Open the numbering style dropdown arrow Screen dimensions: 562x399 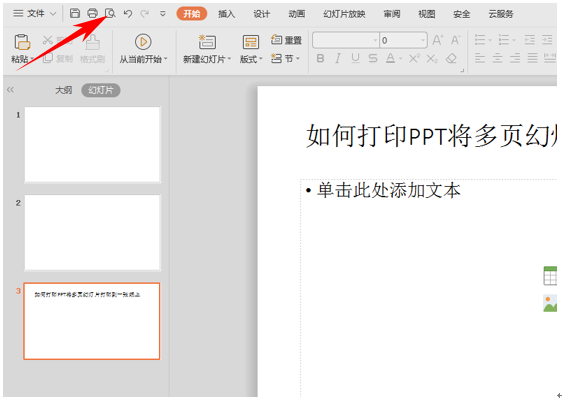click(x=514, y=40)
